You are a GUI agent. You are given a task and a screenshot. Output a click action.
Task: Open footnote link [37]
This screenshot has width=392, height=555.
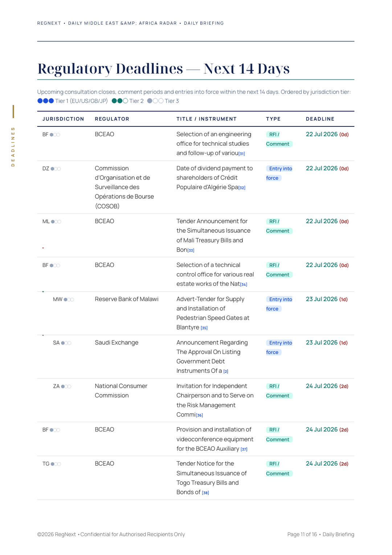click(x=244, y=449)
